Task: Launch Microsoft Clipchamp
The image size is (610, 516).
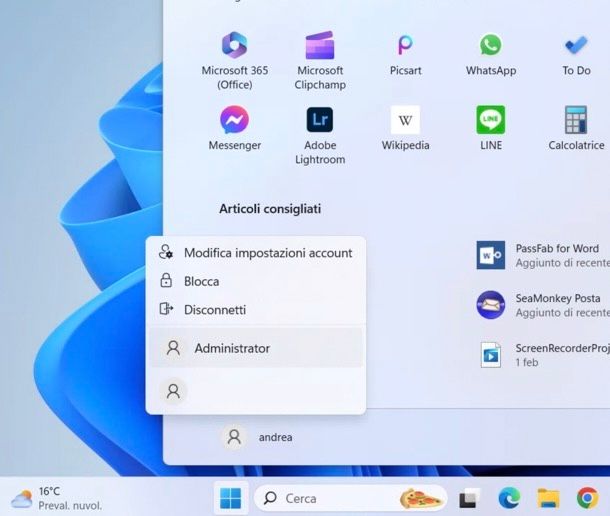Action: pyautogui.click(x=320, y=61)
